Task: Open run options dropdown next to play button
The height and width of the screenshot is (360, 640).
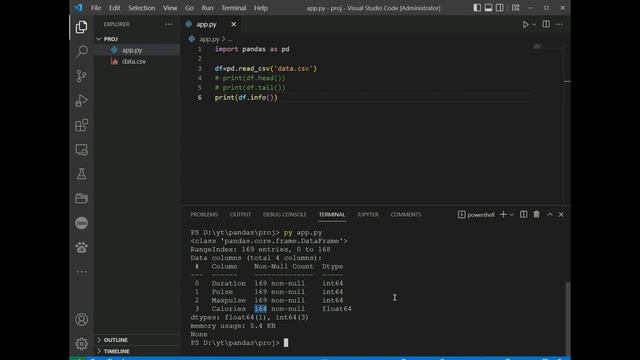Action: (x=534, y=24)
